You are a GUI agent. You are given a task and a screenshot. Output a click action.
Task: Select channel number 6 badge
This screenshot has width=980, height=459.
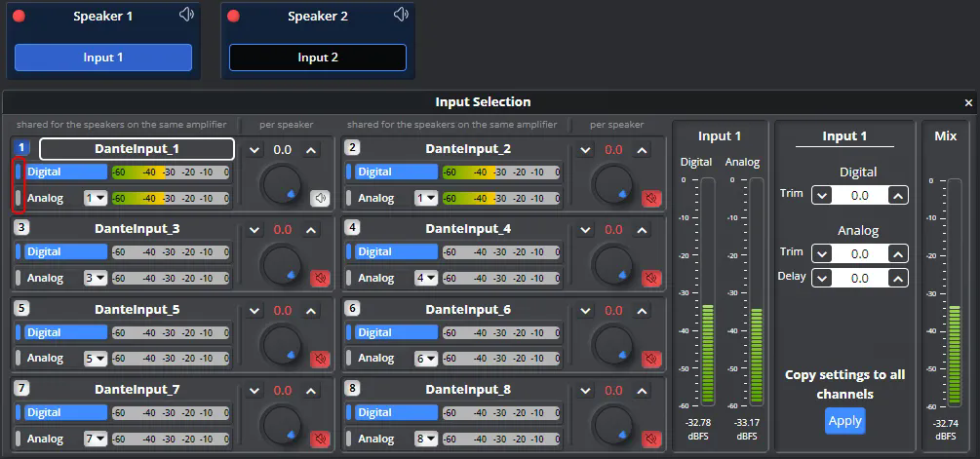pos(352,309)
